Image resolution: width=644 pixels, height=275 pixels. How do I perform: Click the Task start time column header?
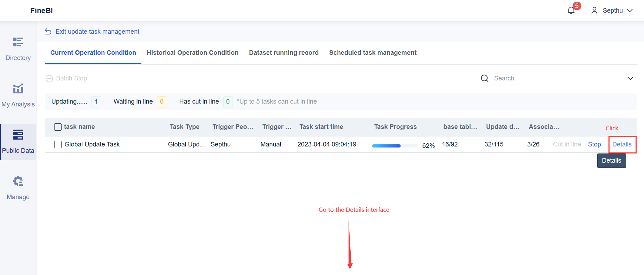coord(321,127)
